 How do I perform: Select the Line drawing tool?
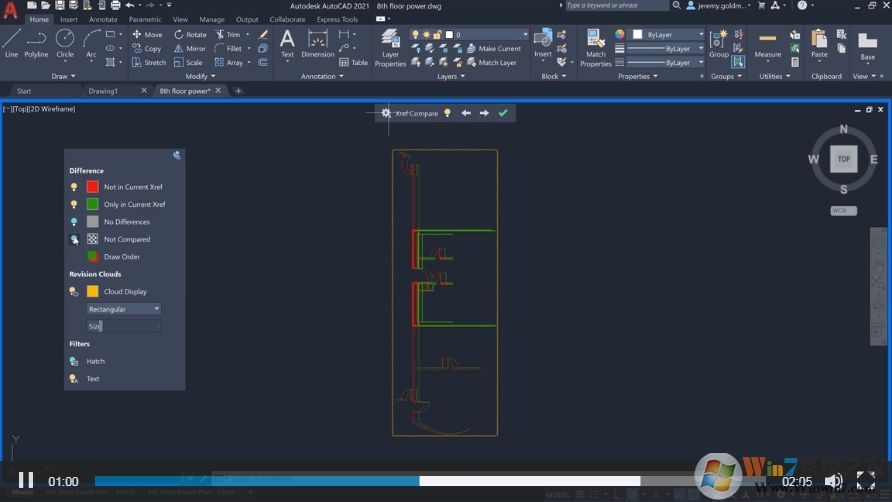pos(12,43)
